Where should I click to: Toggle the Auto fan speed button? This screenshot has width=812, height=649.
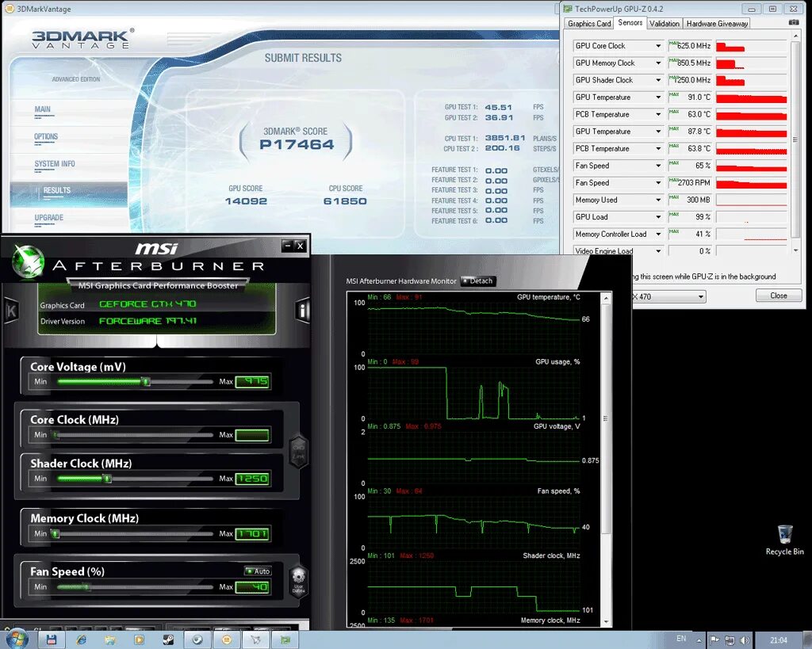(x=258, y=571)
